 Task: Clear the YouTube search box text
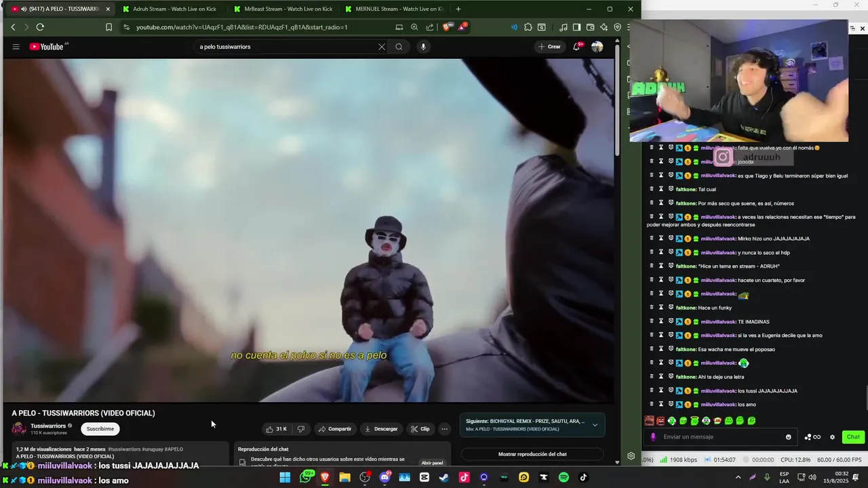point(382,47)
